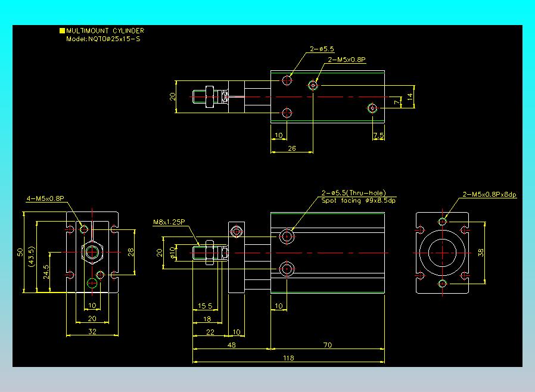
Task: Select the "14" dimension value
Action: (x=410, y=96)
